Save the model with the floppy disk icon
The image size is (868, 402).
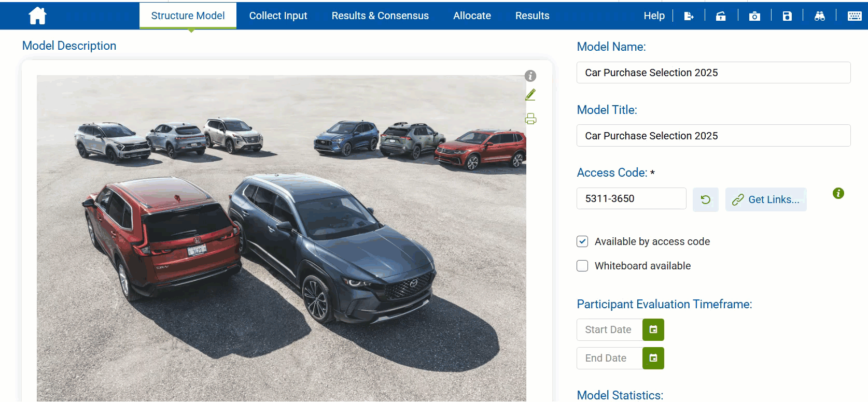787,16
